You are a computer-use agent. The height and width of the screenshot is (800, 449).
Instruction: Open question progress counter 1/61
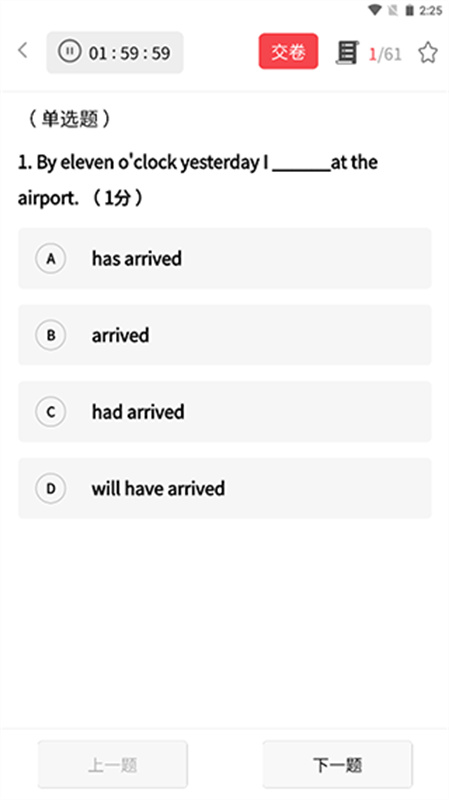click(385, 54)
